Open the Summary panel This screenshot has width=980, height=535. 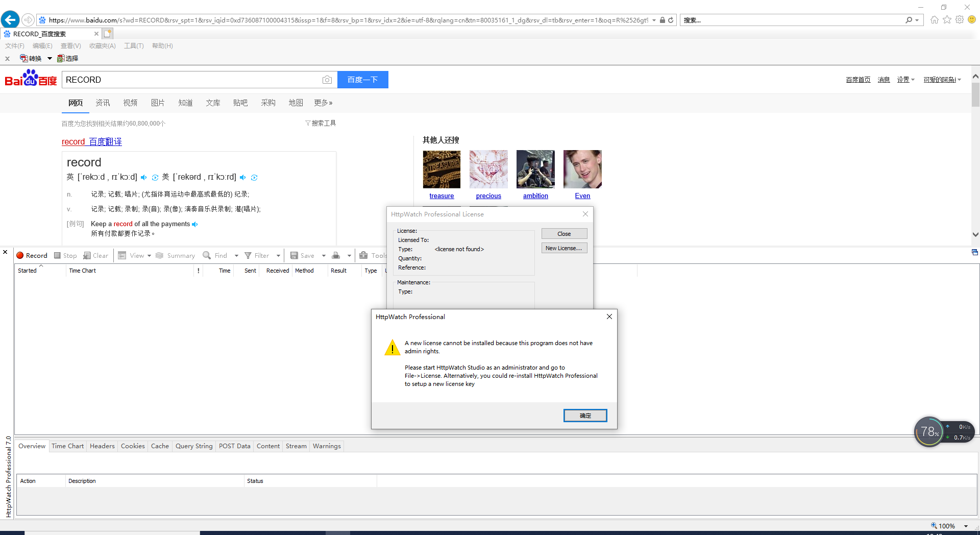(175, 255)
